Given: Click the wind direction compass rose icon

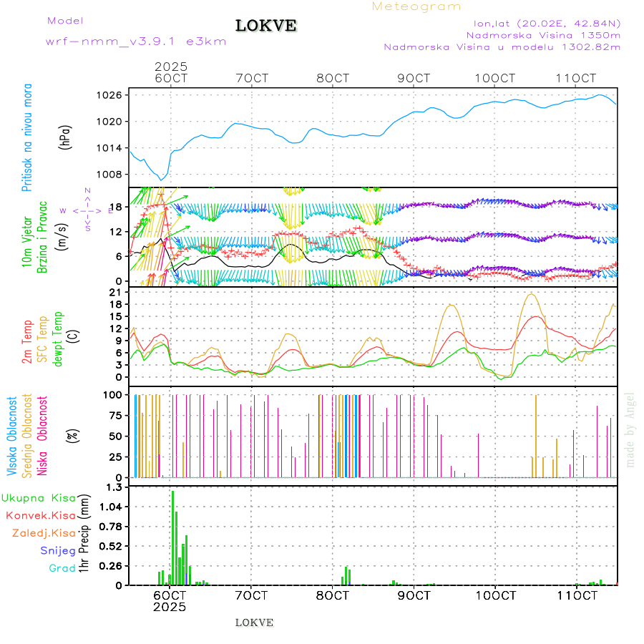Looking at the screenshot, I should (87, 210).
